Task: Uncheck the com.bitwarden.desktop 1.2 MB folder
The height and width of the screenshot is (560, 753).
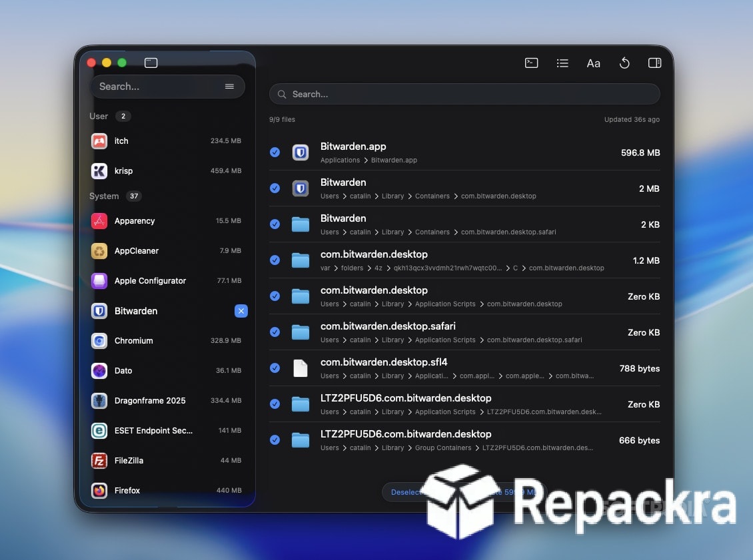Action: click(x=275, y=260)
